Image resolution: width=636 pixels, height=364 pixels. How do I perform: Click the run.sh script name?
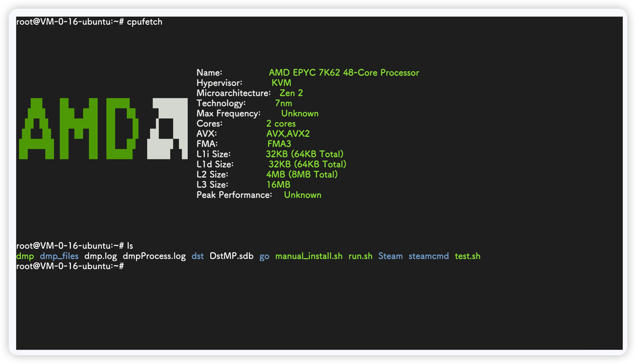click(x=360, y=256)
